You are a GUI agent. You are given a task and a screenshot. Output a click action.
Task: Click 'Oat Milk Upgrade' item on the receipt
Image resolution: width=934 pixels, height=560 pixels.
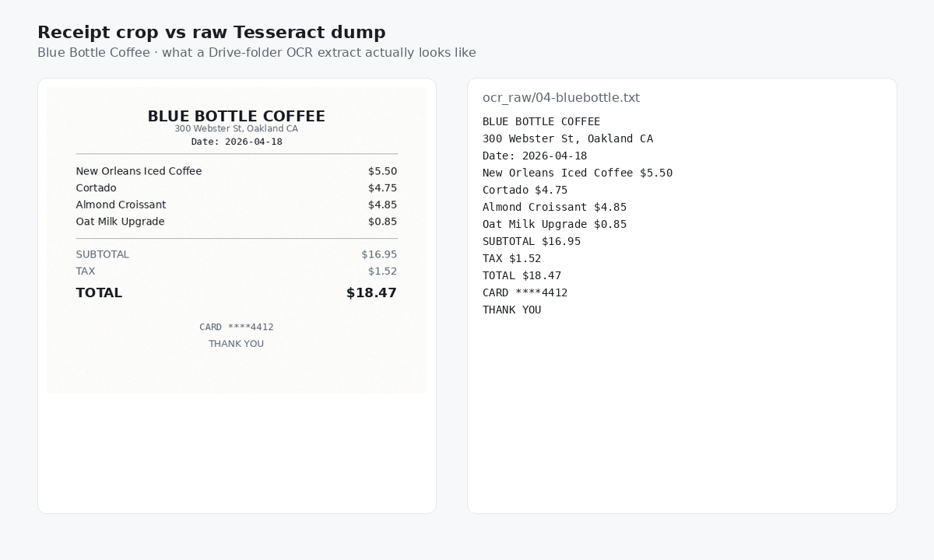click(121, 222)
